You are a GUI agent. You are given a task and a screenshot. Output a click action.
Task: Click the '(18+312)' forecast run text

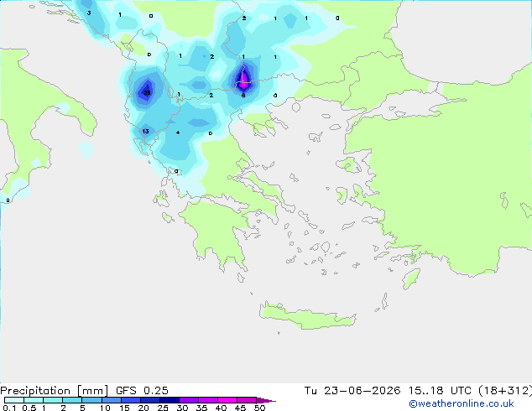(505, 391)
